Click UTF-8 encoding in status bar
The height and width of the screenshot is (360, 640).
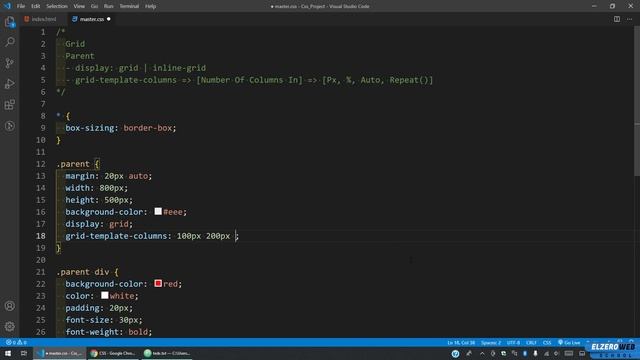[x=513, y=342]
